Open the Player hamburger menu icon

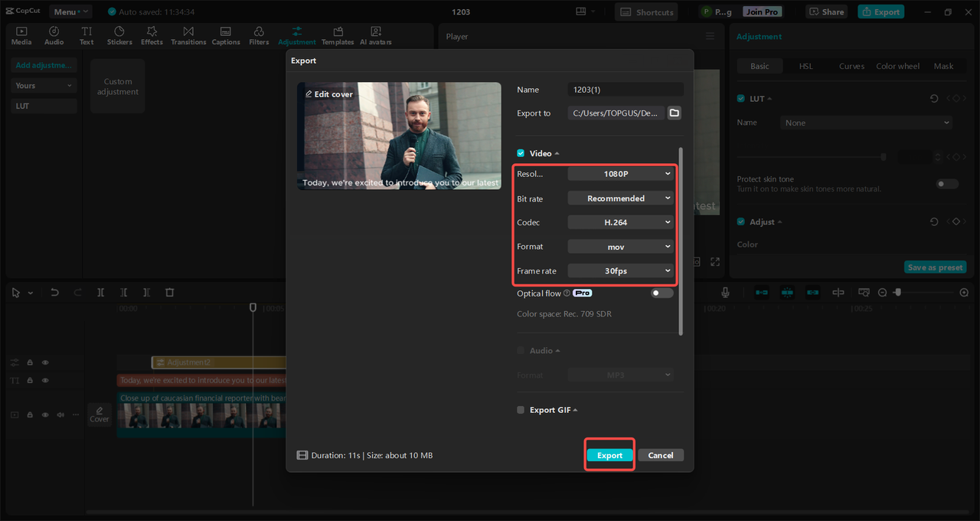tap(710, 36)
